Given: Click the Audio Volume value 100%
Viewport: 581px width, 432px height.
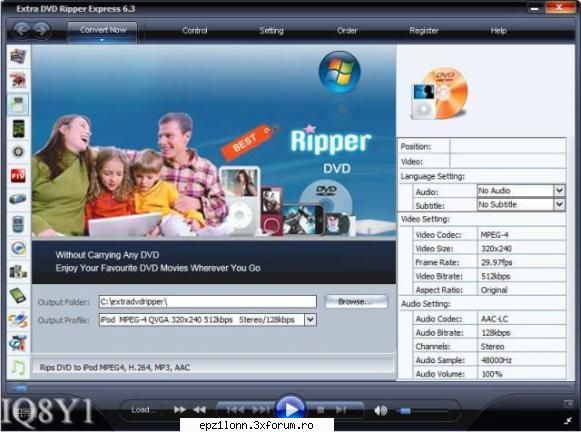Looking at the screenshot, I should click(x=492, y=374).
